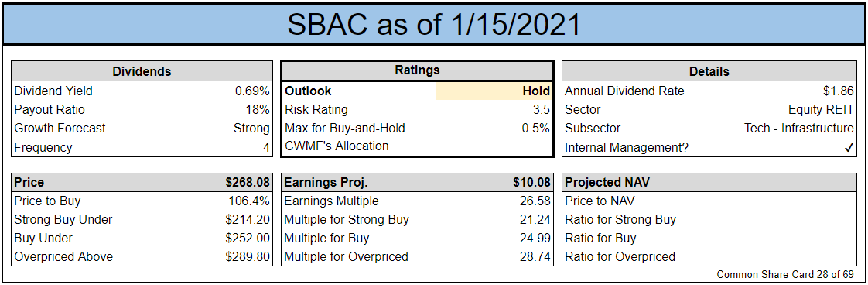Select the Dividends section header

[142, 71]
